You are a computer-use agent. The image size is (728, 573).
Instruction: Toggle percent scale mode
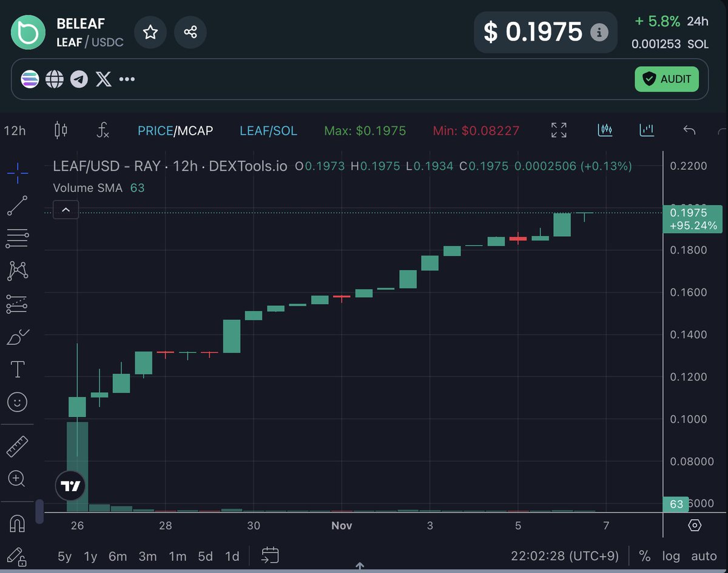click(645, 557)
